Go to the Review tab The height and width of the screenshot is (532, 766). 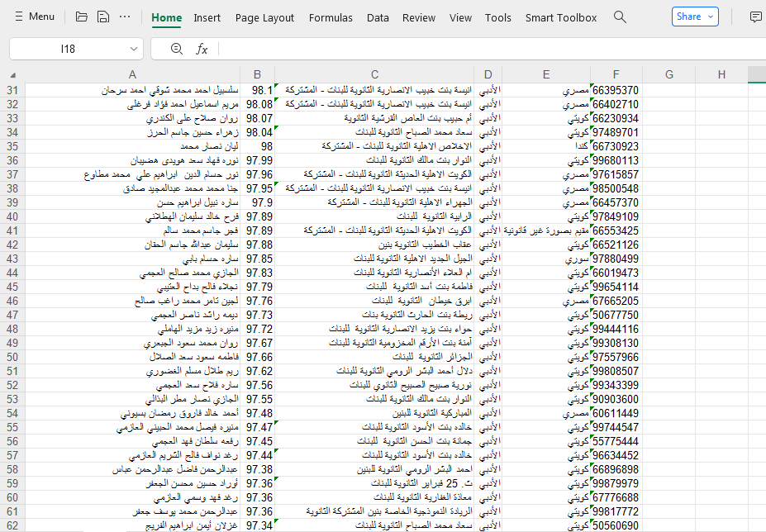click(x=419, y=17)
